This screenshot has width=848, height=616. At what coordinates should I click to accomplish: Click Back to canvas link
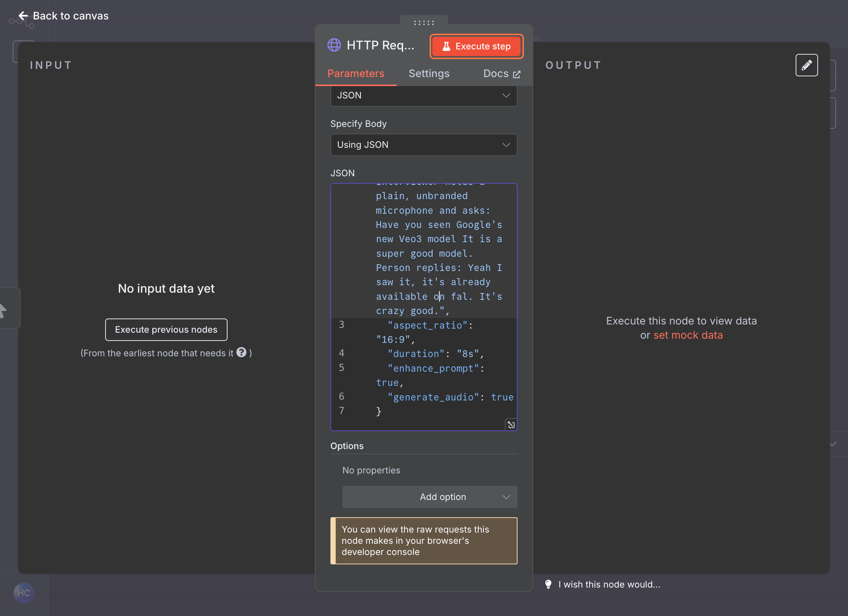click(70, 16)
